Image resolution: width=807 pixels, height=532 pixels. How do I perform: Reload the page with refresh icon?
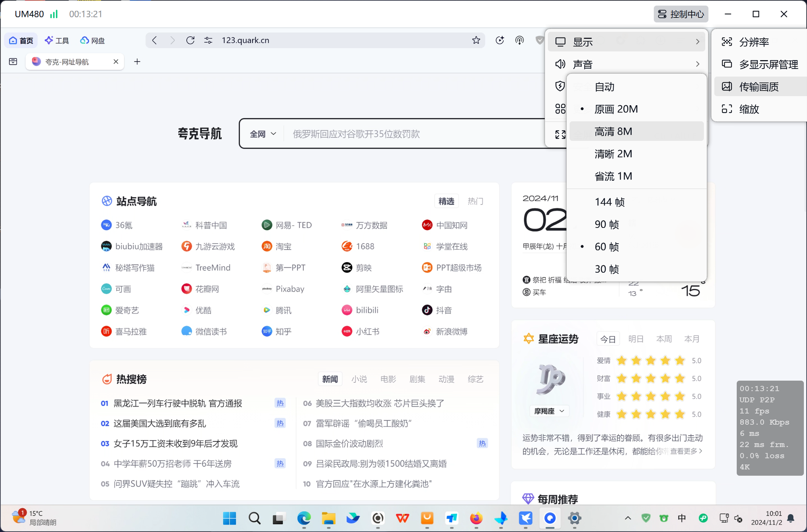pos(190,40)
